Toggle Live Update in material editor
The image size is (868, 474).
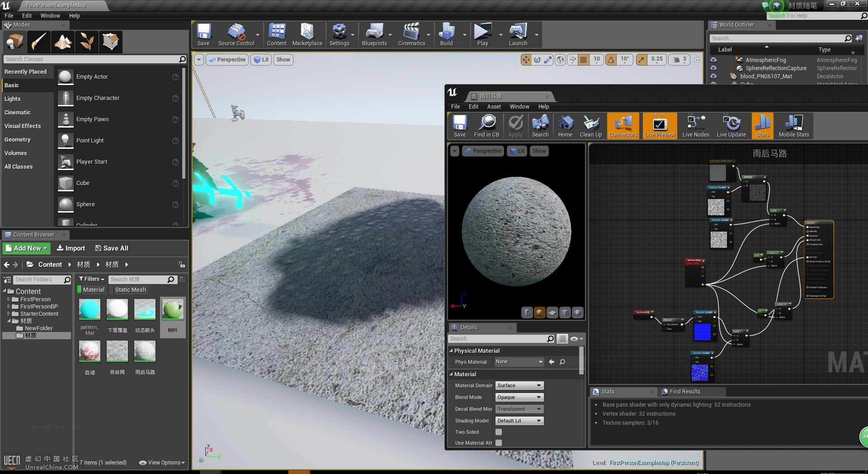click(x=731, y=126)
